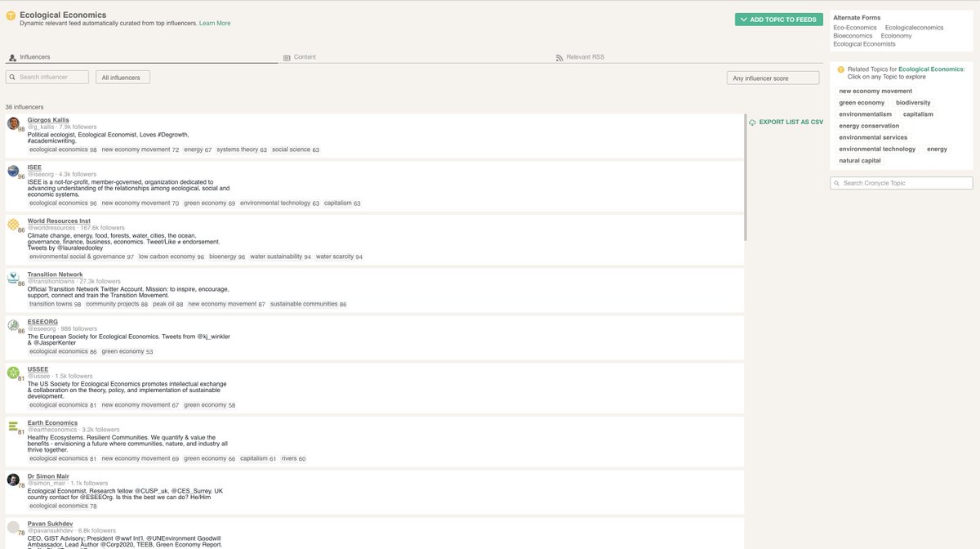Open the All influencers dropdown
Viewport: 980px width, 549px height.
pos(122,78)
